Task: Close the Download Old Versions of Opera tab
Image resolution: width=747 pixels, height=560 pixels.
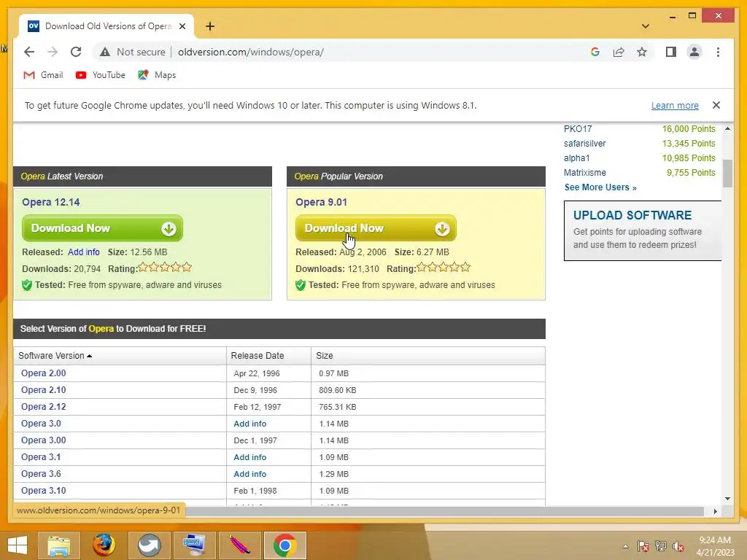Action: point(182,26)
